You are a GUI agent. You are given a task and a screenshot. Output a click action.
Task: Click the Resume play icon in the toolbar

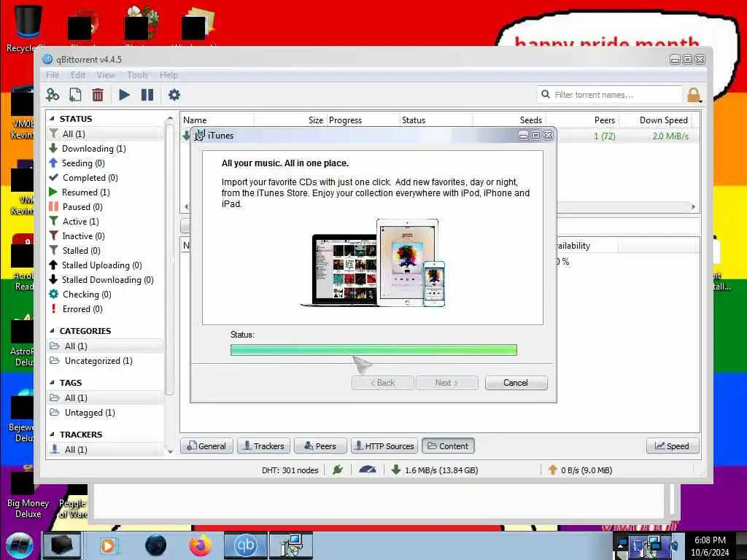124,95
